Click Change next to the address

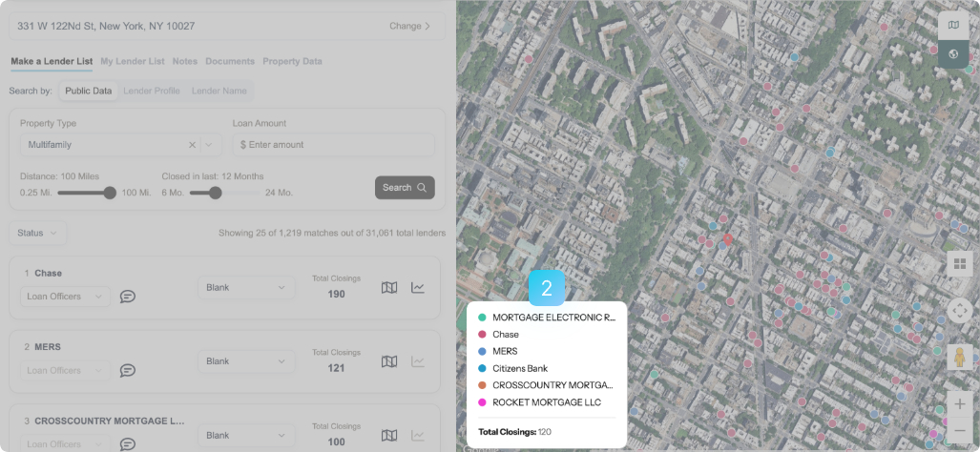coord(409,26)
